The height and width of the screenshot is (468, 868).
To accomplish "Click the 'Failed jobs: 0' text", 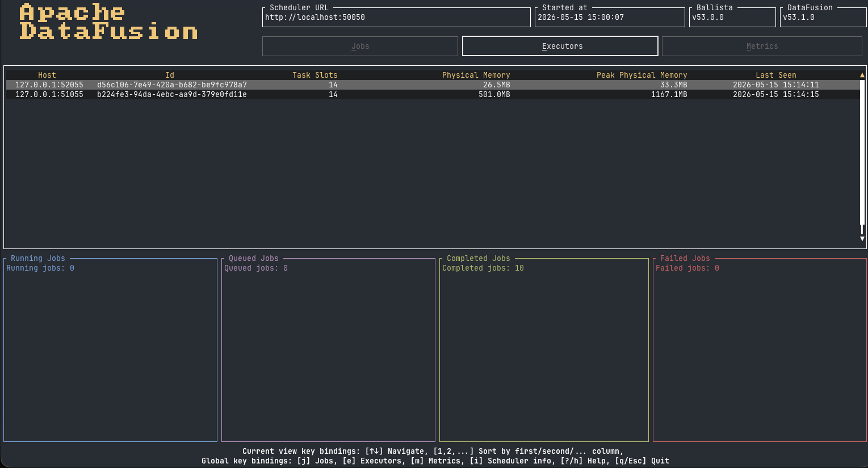I will [687, 268].
